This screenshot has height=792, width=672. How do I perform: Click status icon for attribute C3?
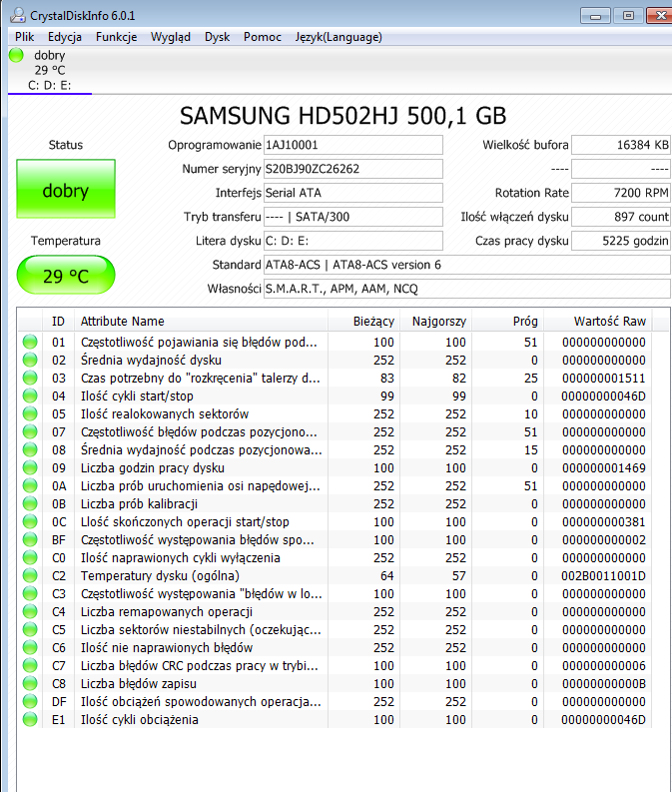tap(30, 594)
